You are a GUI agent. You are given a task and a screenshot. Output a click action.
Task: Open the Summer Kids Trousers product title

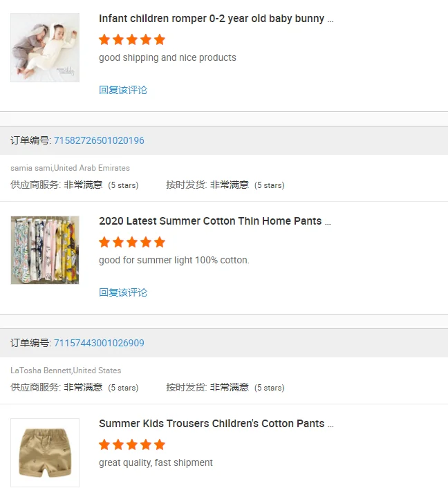[216, 424]
